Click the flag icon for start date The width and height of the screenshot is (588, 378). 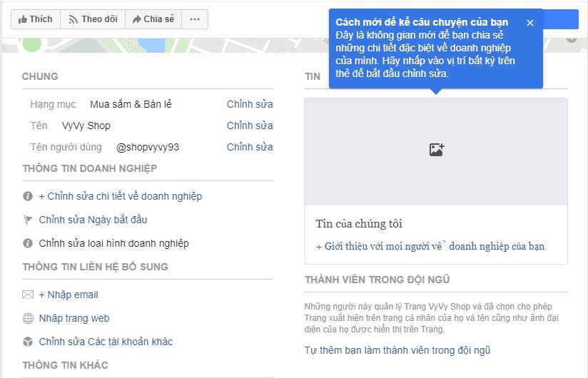point(28,220)
